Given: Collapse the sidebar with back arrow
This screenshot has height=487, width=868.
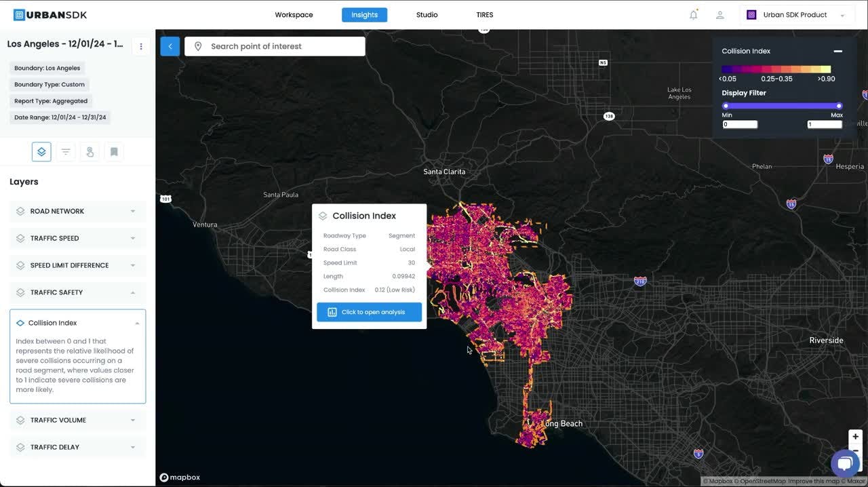Looking at the screenshot, I should coord(170,46).
